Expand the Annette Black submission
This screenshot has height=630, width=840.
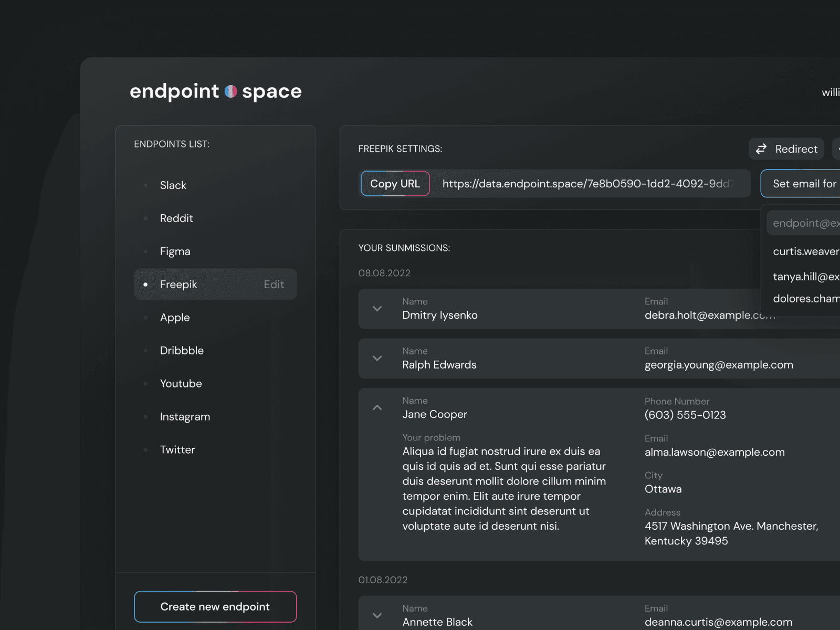[377, 615]
